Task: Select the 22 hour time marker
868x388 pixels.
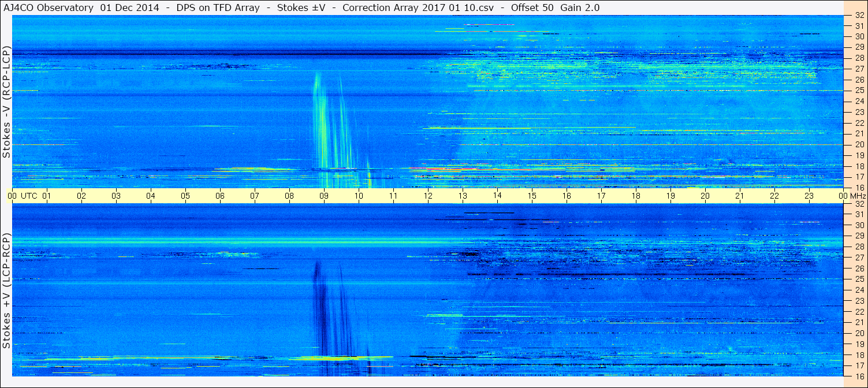Action: pyautogui.click(x=774, y=196)
